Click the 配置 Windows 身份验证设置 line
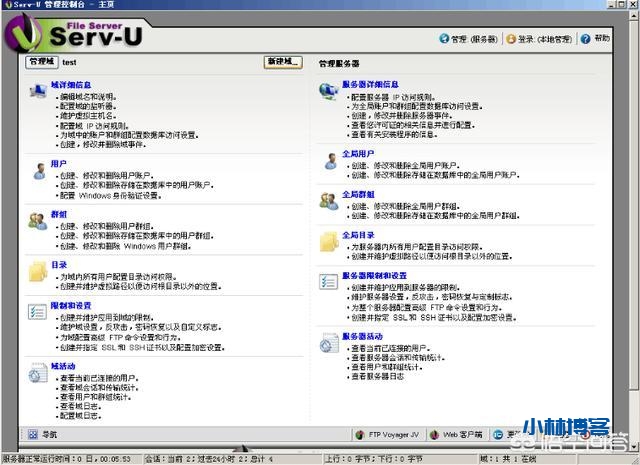This screenshot has width=640, height=465. click(111, 196)
